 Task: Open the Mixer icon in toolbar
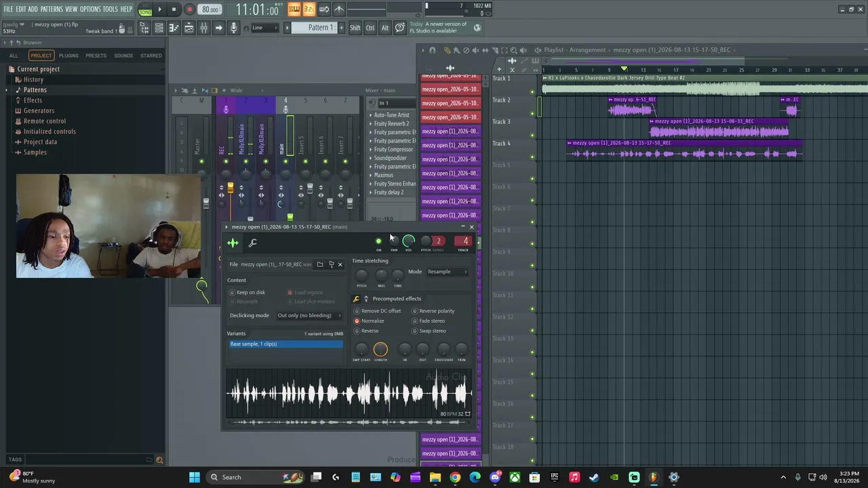(x=203, y=28)
